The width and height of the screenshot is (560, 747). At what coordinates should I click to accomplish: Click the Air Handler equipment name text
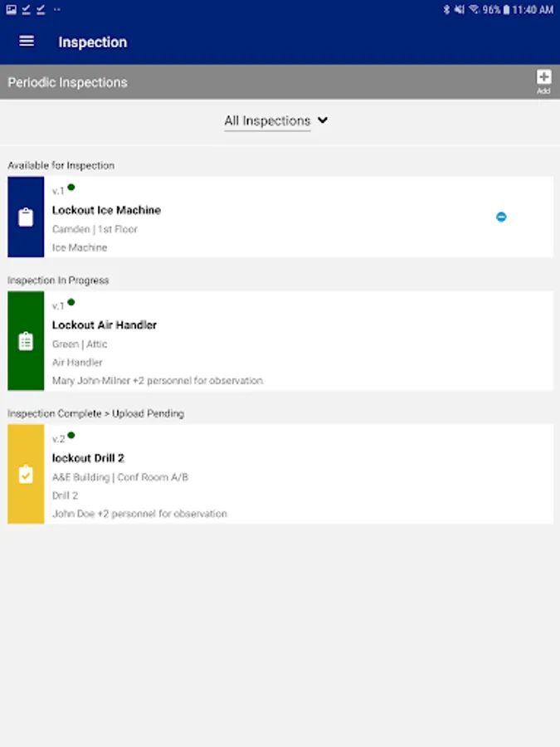[x=77, y=363]
